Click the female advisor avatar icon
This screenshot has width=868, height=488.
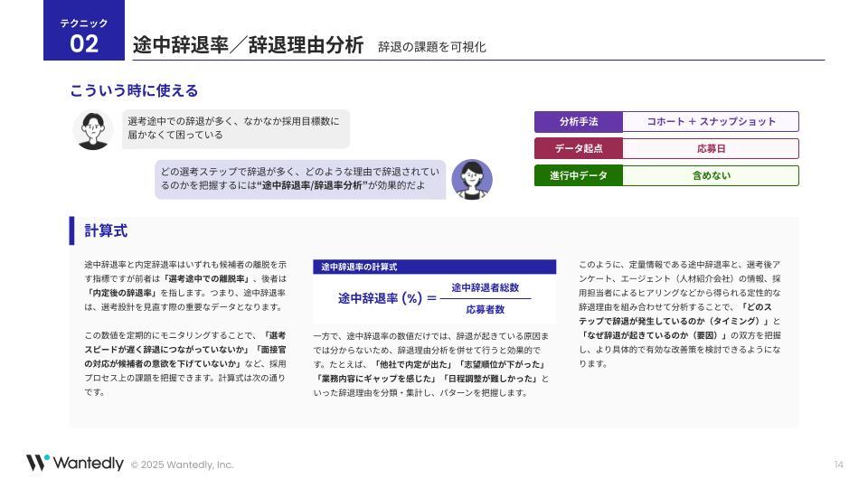point(472,179)
